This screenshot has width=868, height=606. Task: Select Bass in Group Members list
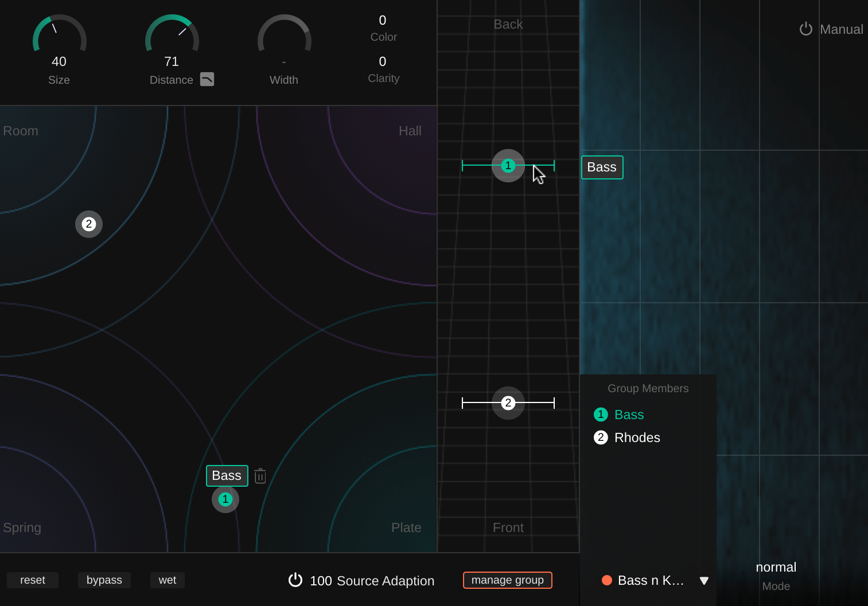coord(629,415)
